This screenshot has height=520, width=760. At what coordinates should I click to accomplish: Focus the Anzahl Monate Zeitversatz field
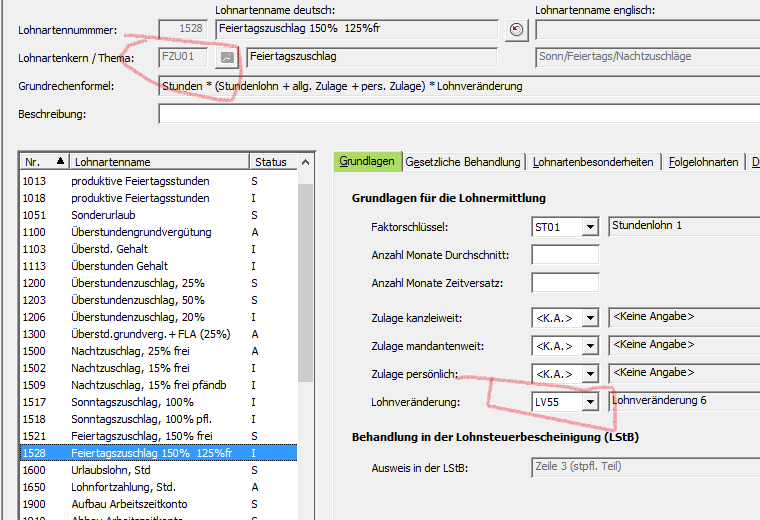pyautogui.click(x=564, y=283)
